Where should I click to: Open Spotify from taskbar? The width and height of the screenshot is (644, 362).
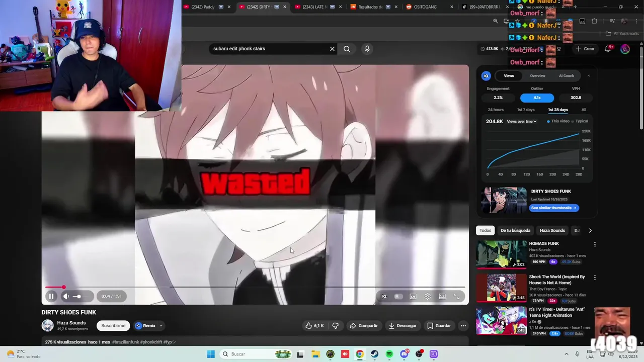click(389, 354)
